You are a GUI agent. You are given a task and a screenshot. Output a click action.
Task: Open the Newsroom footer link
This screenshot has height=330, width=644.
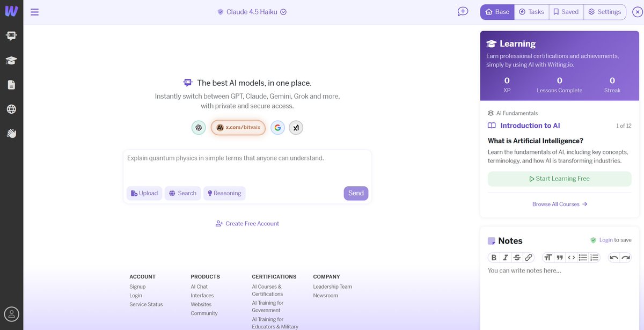(x=326, y=296)
